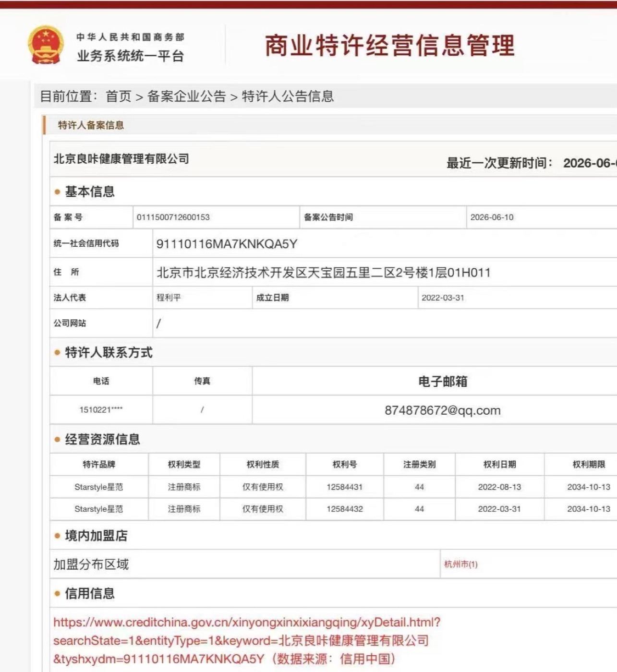Click the 权利类型 column header

(184, 464)
